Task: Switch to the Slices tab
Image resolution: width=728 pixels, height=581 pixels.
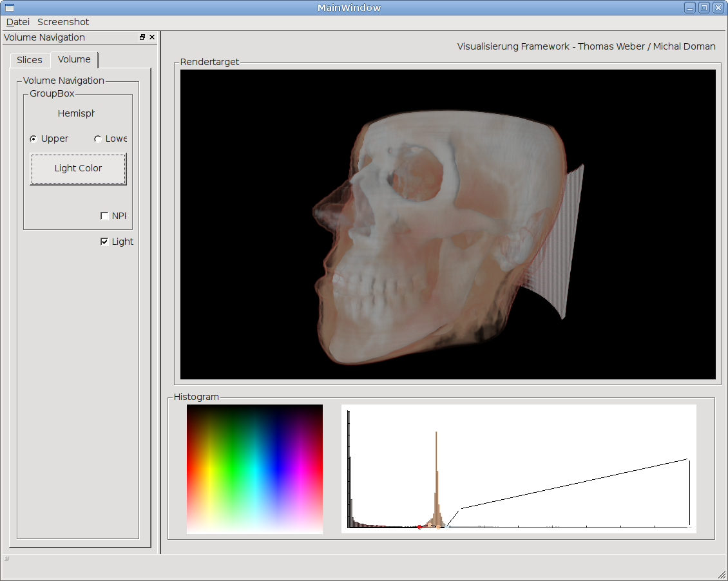Action: pos(30,60)
